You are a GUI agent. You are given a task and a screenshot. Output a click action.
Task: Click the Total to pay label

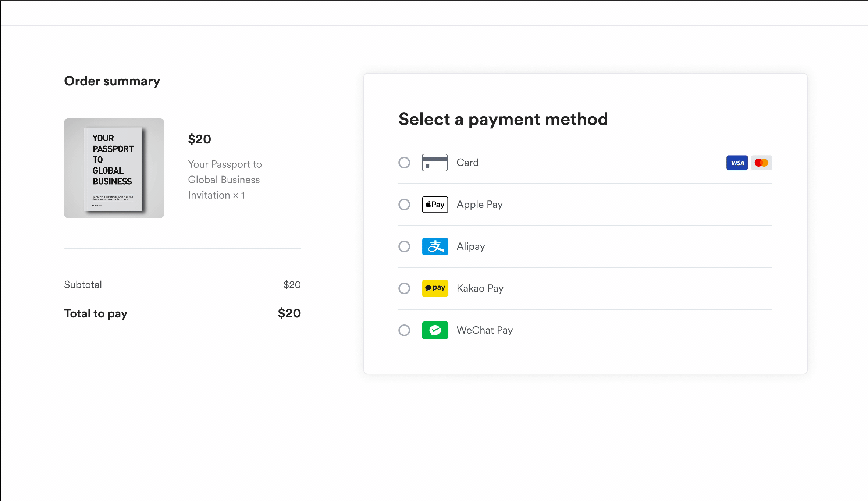(95, 313)
